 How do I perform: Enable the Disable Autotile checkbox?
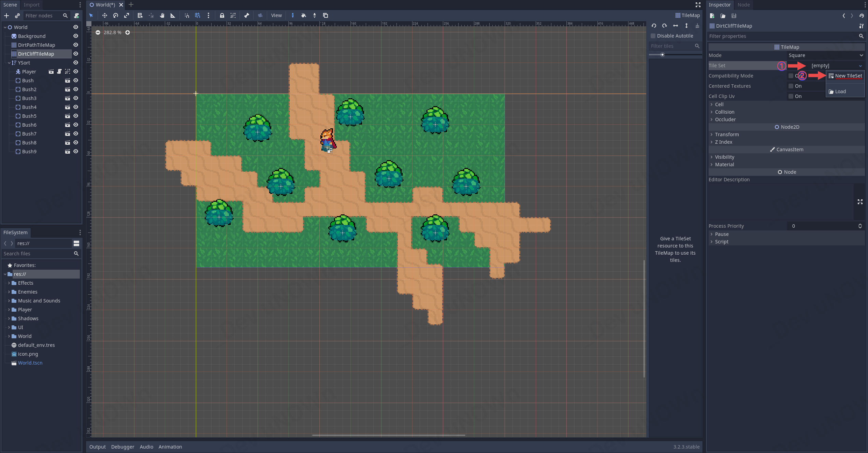(x=653, y=36)
